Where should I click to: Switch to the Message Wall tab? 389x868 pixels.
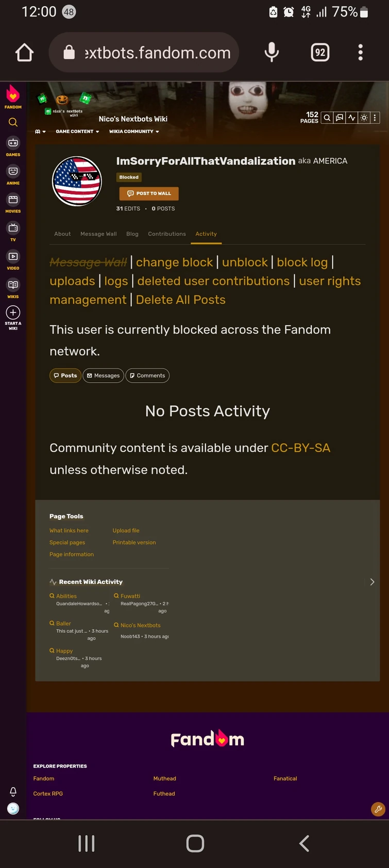coord(98,234)
